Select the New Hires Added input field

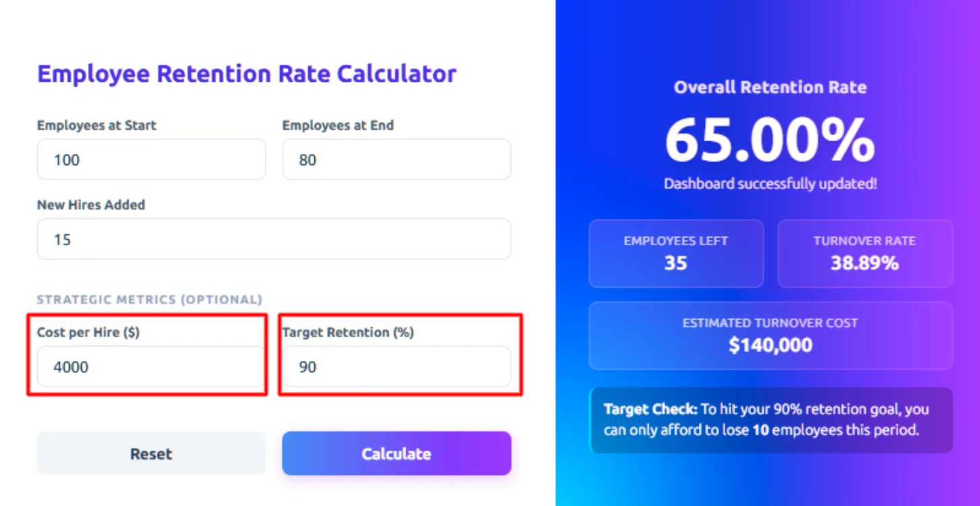point(274,239)
